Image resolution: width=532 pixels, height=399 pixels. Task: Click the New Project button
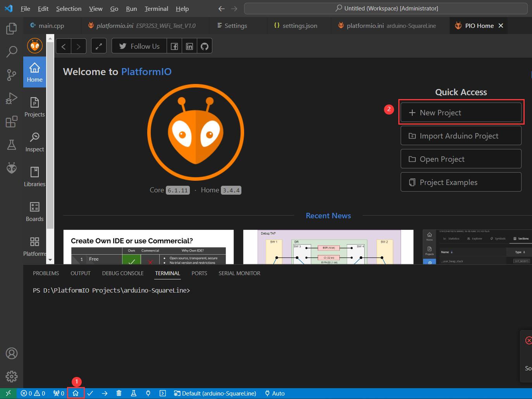(x=461, y=113)
